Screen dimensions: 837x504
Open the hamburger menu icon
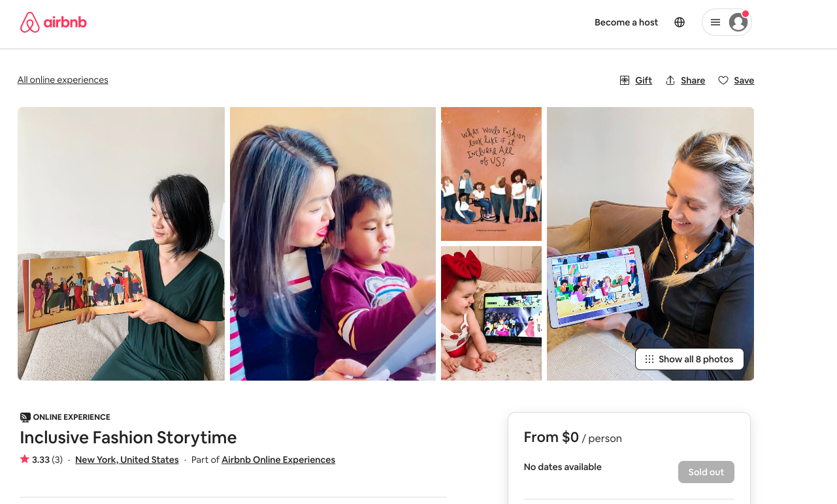(715, 22)
